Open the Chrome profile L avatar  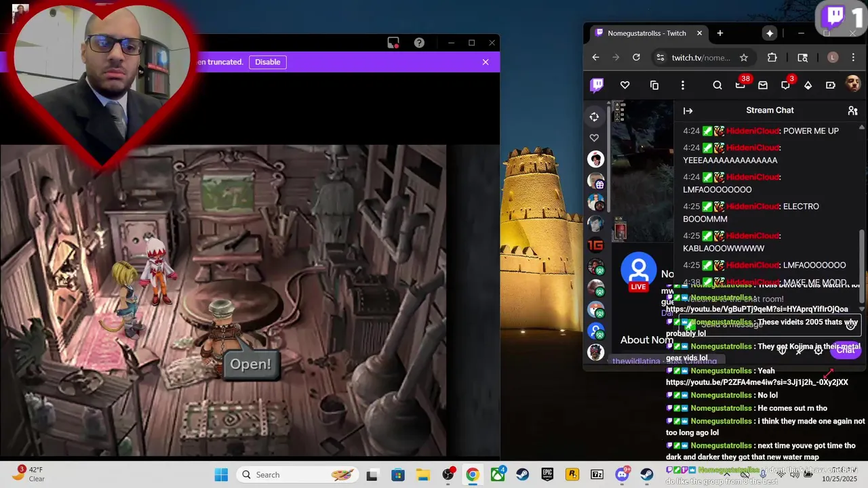(x=833, y=58)
